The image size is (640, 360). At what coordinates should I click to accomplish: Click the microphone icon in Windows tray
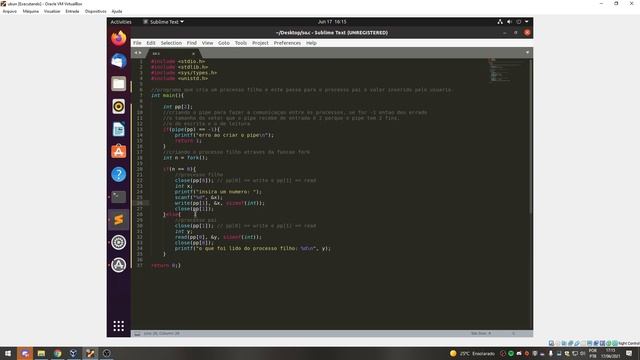pyautogui.click(x=551, y=353)
